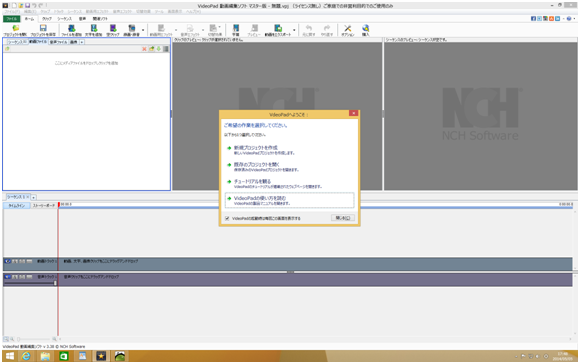The height and width of the screenshot is (364, 580).
Task: Click the add-file icon at the media bin's top left
Action: pyautogui.click(x=7, y=49)
